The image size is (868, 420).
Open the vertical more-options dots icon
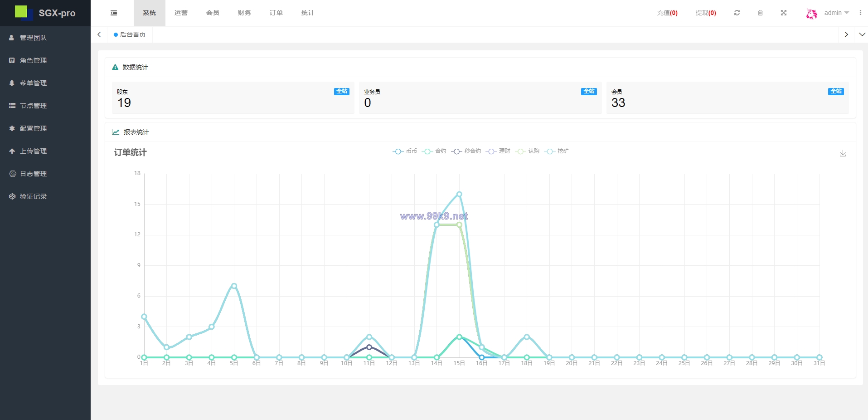(860, 13)
